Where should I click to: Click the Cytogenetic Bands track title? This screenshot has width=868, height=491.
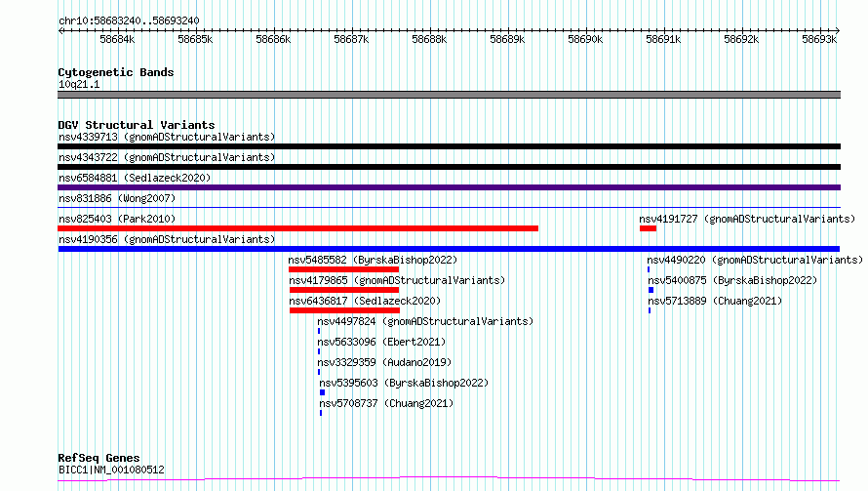(116, 72)
